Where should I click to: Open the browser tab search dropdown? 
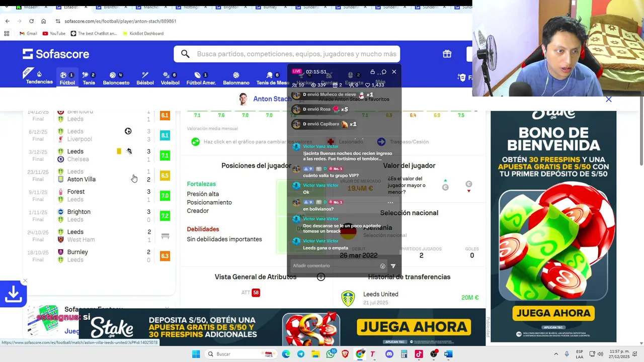coord(7,8)
